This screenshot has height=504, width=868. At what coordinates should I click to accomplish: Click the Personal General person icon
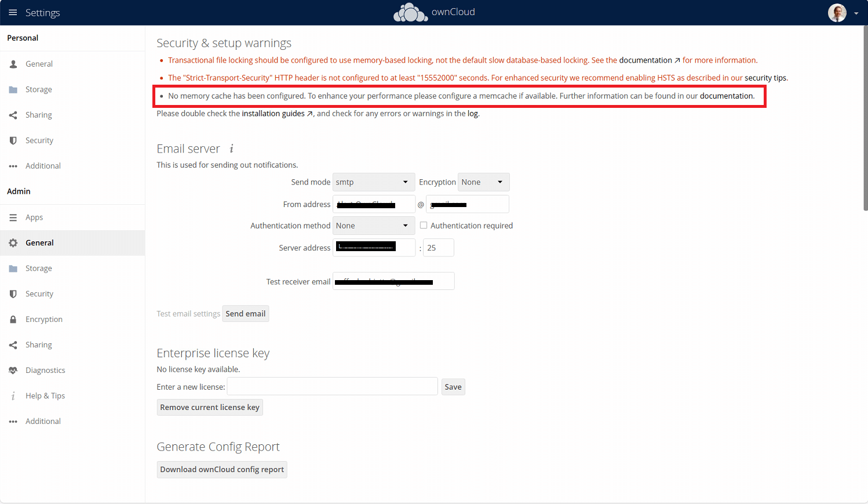pos(13,64)
